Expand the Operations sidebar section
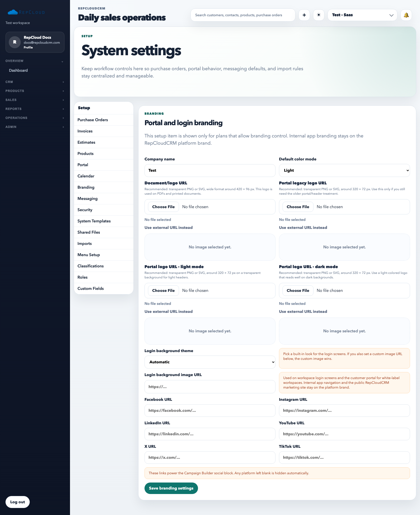 (x=35, y=118)
